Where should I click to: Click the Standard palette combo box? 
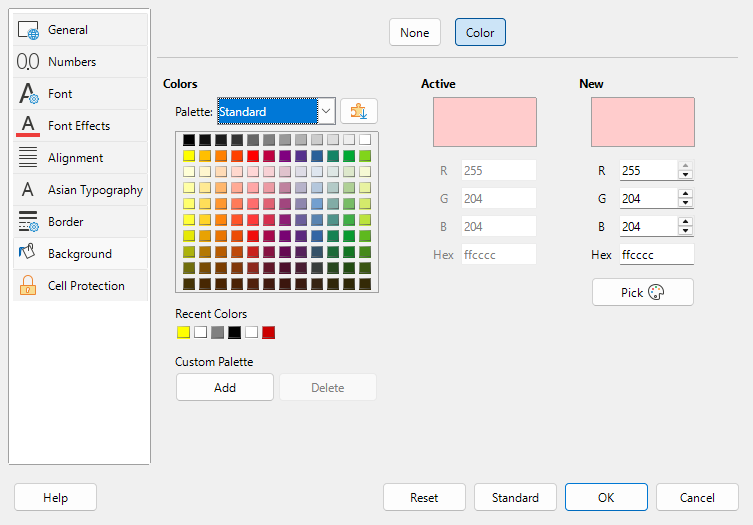click(276, 111)
